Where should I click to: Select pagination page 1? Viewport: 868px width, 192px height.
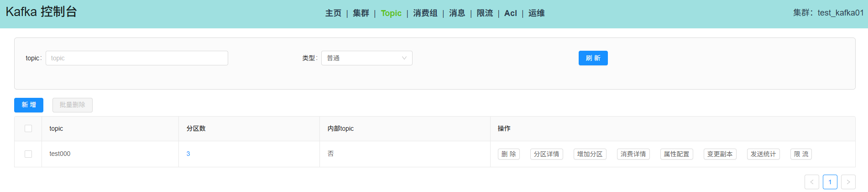coord(830,182)
